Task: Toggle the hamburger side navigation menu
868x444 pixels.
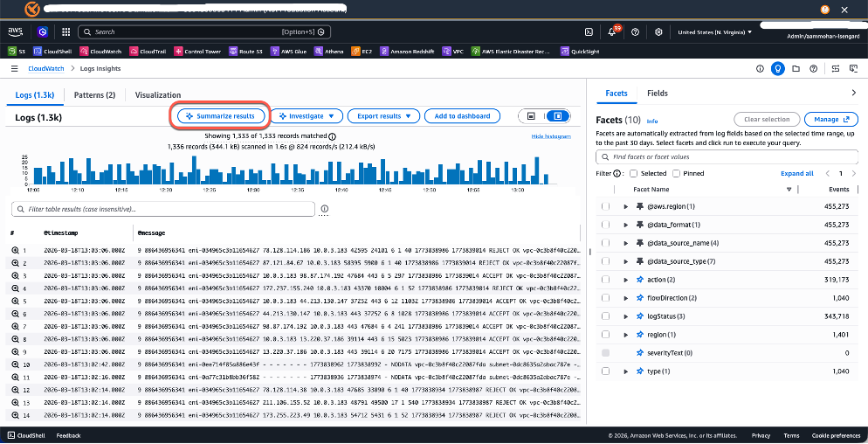Action: coord(14,69)
